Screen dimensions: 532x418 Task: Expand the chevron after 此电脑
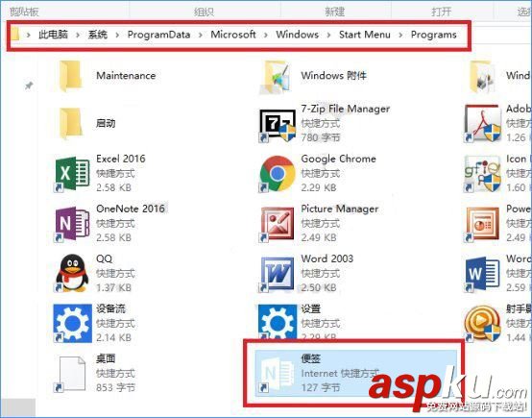[78, 35]
